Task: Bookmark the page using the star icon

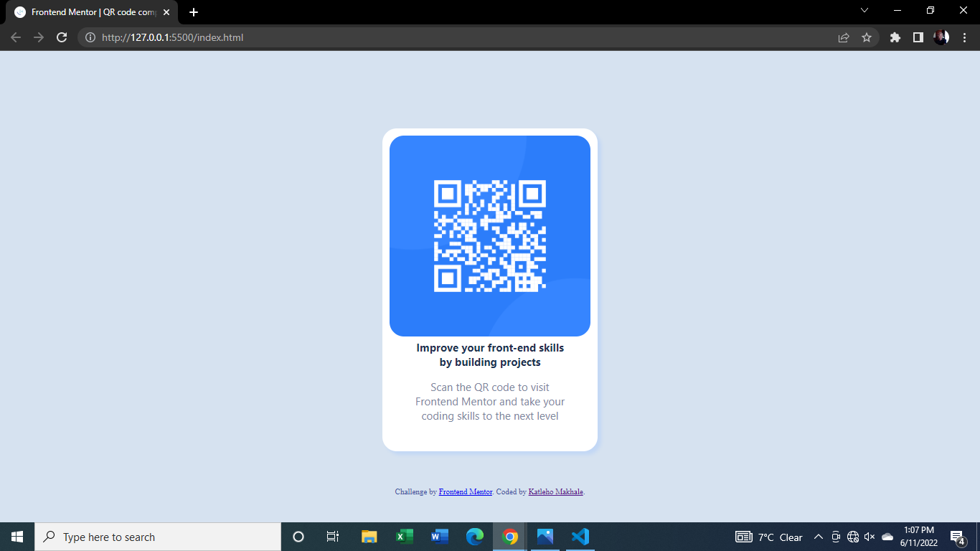Action: point(867,37)
